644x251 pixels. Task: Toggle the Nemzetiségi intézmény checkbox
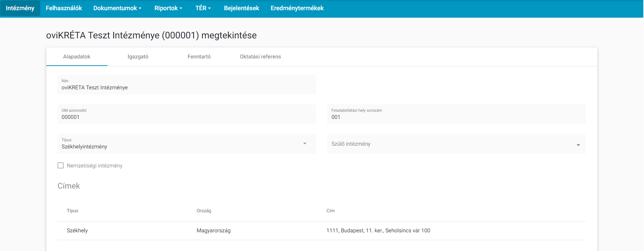click(x=61, y=165)
